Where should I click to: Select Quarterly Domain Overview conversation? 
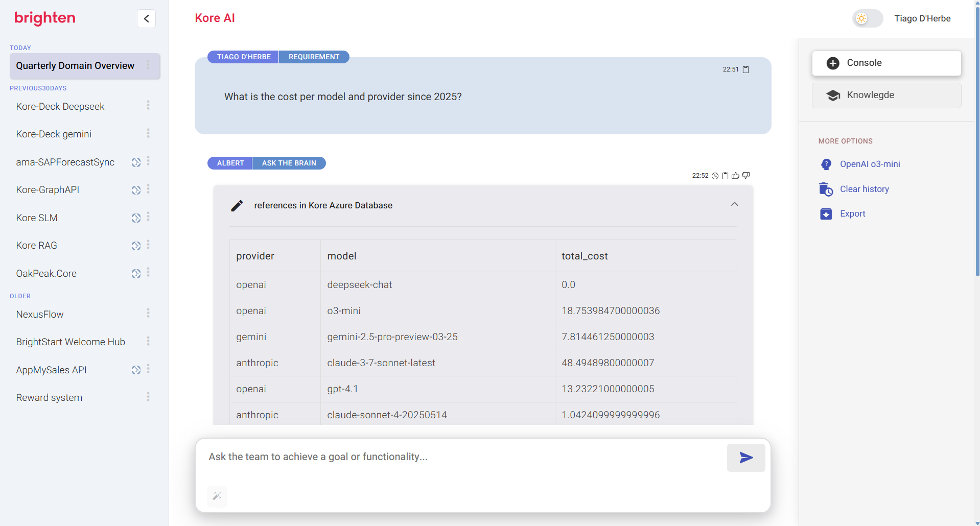(x=85, y=66)
